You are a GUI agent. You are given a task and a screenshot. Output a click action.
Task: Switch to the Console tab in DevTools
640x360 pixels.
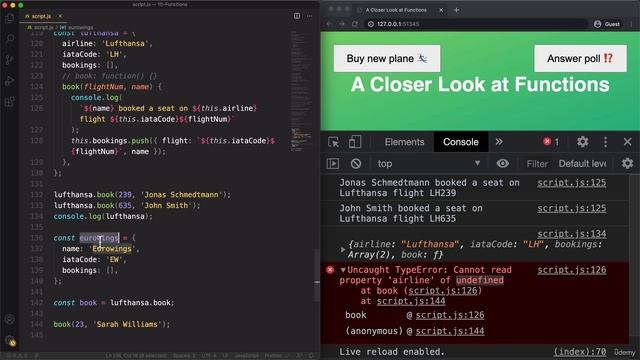(460, 142)
